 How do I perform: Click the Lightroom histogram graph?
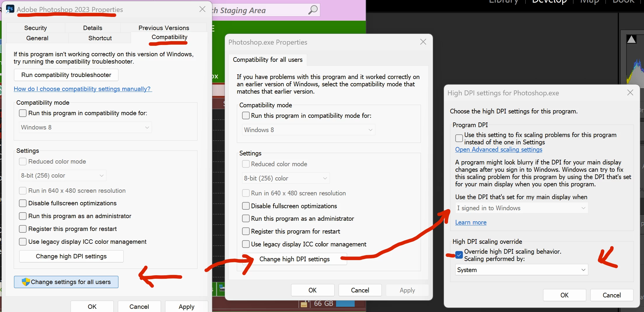635,71
